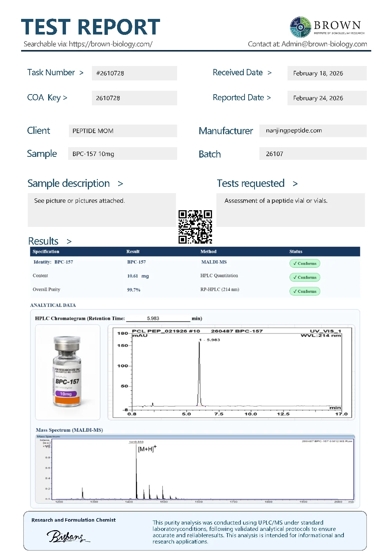Click the Client field PEPTIDE MOM

(x=123, y=131)
